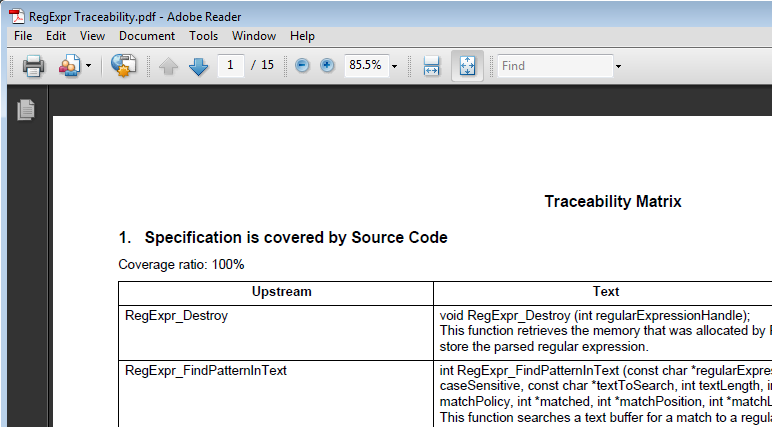This screenshot has width=772, height=427.
Task: Show the Pages panel in the sidebar
Action: (x=26, y=110)
